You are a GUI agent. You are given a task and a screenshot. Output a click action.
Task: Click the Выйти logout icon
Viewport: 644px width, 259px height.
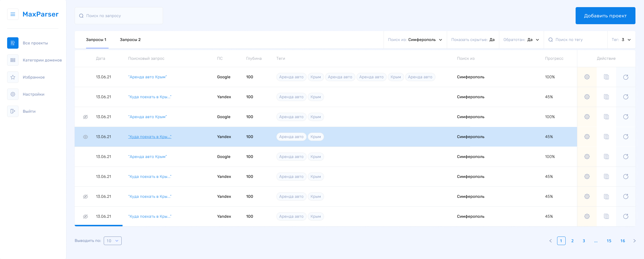13,111
